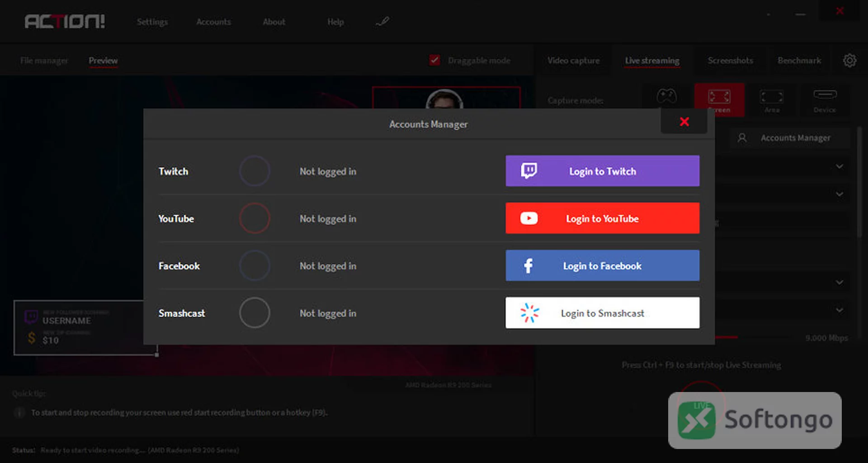868x463 pixels.
Task: Open the Help menu
Action: [335, 22]
